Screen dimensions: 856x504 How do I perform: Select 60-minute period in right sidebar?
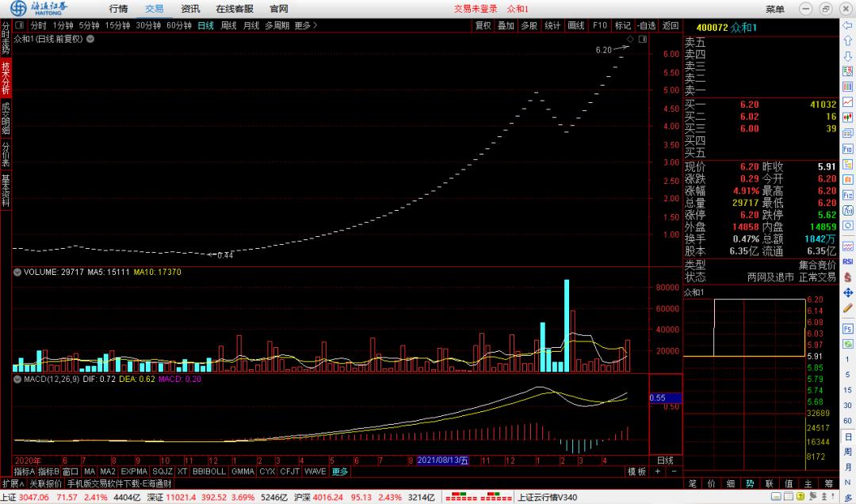[848, 421]
